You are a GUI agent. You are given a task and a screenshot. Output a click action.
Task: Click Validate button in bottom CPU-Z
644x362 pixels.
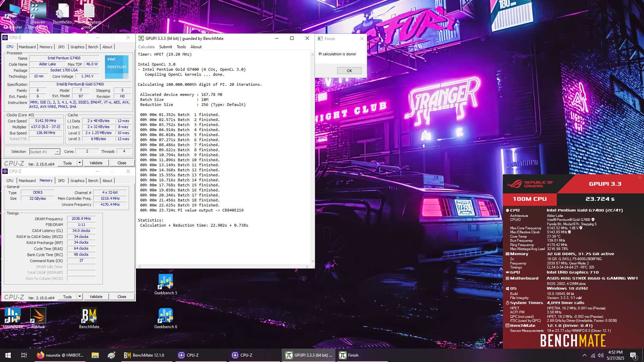pos(96,297)
